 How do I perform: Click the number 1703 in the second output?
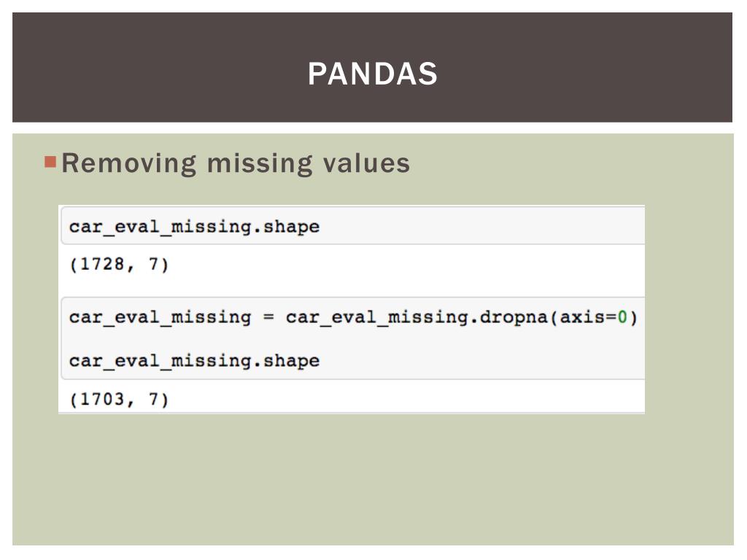click(x=102, y=399)
